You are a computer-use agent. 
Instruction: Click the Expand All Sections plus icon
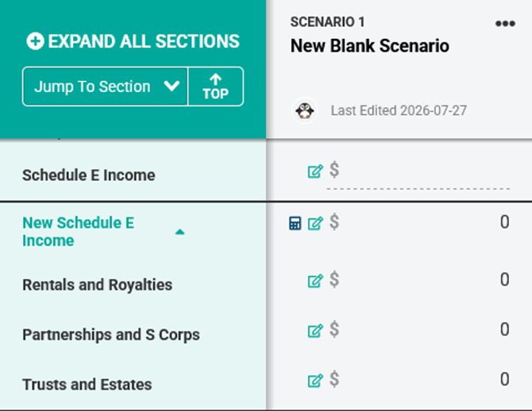[35, 41]
